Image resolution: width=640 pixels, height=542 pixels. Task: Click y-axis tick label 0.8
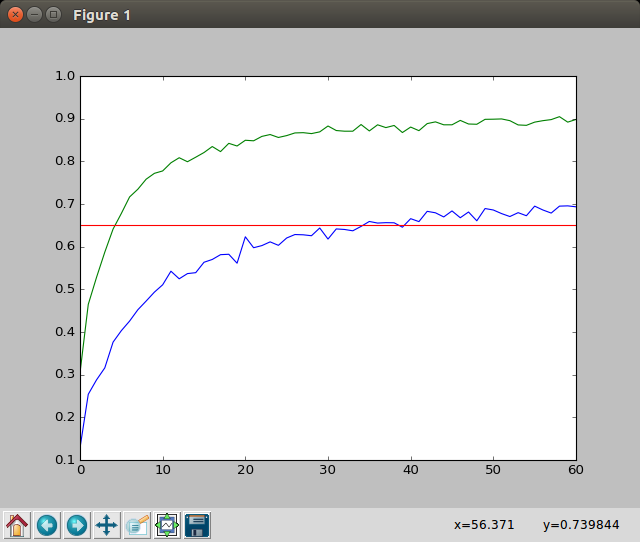click(x=65, y=161)
